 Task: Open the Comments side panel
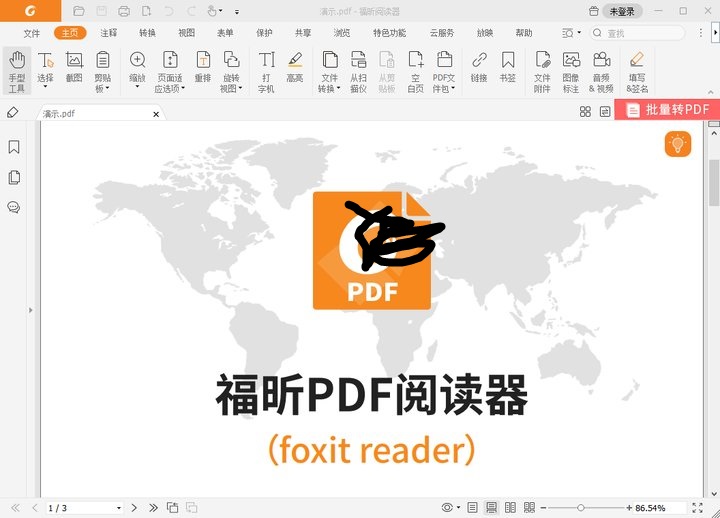[14, 208]
